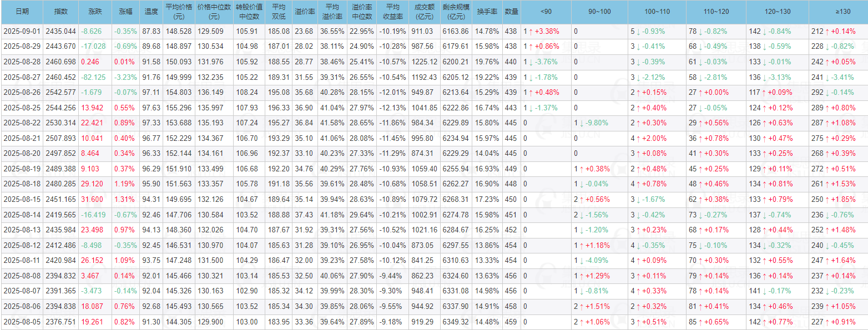Viewport: 868px width, 330px height.
Task: Click the 日期 column header
Action: tap(22, 11)
